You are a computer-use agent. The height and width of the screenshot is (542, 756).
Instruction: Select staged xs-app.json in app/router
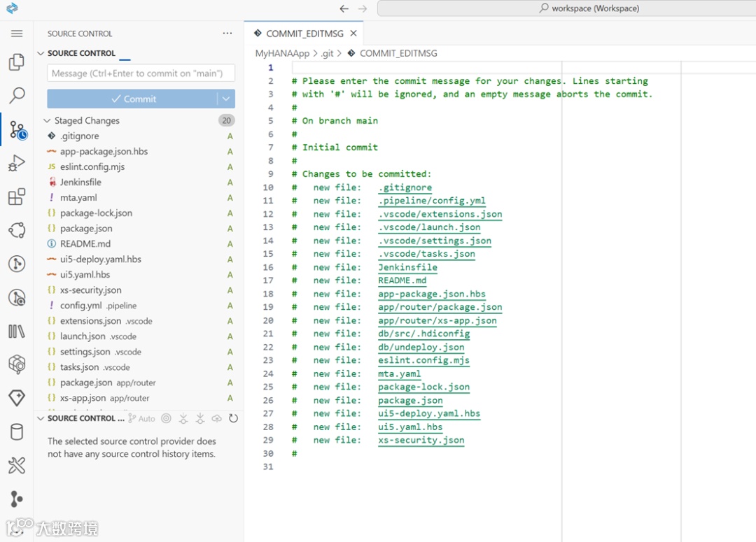pos(139,398)
